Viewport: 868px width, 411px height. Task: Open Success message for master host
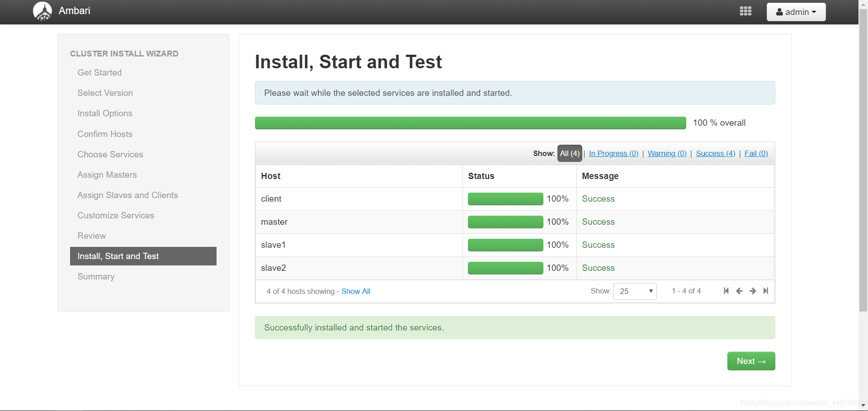click(x=598, y=222)
